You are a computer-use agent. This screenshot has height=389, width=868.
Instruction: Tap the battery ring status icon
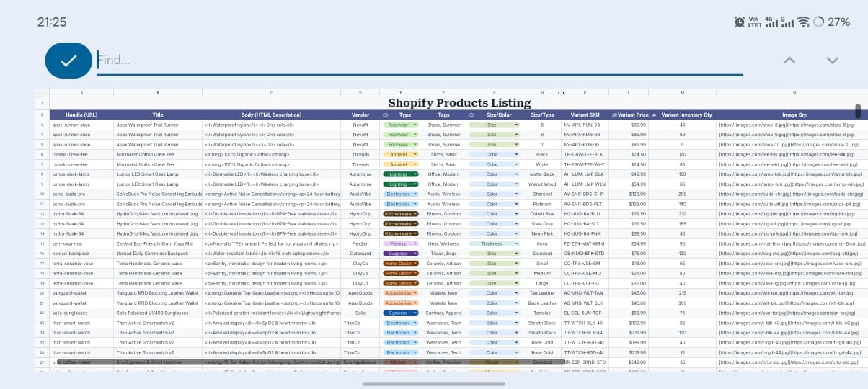(x=818, y=22)
